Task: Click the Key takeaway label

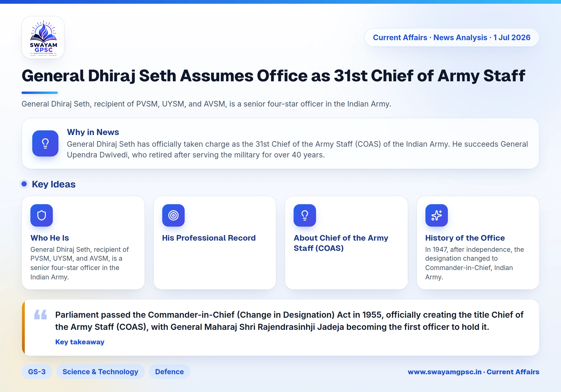Action: [80, 342]
